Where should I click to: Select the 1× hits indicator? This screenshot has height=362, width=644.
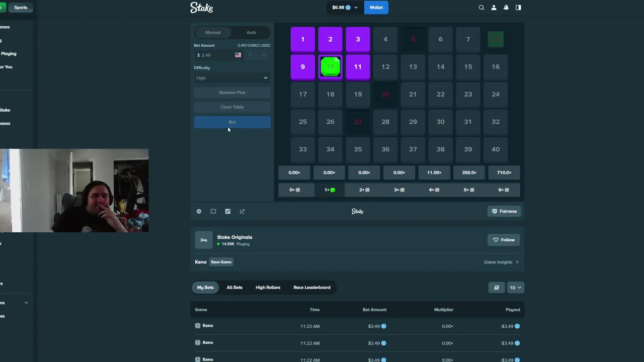[x=330, y=190]
